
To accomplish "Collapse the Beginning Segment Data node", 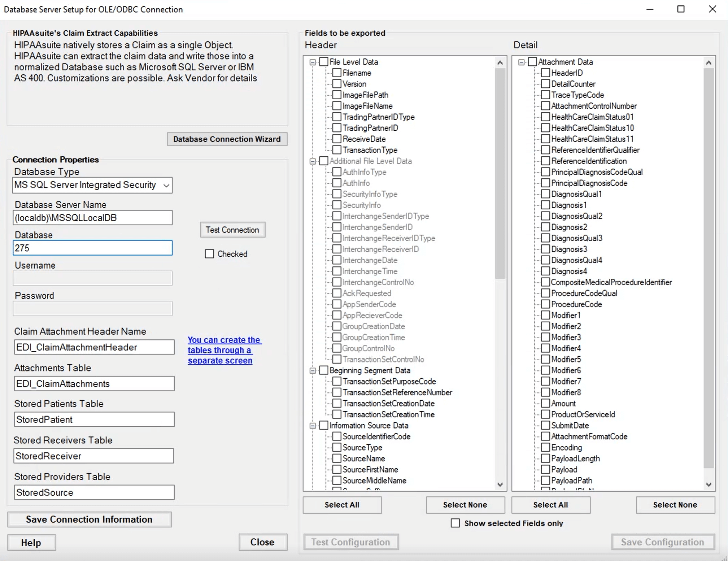I will point(313,370).
